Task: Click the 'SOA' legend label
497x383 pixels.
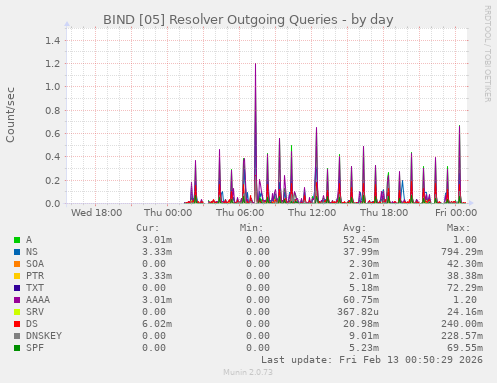Action: pos(35,264)
